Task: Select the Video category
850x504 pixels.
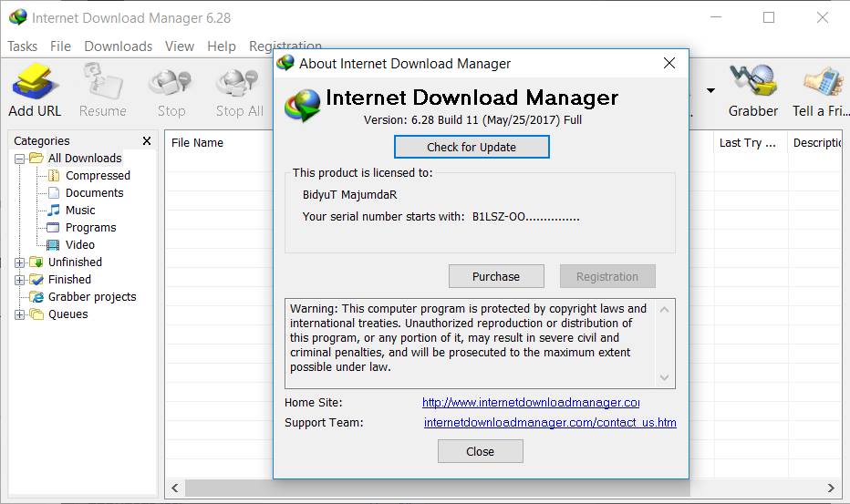Action: tap(80, 245)
